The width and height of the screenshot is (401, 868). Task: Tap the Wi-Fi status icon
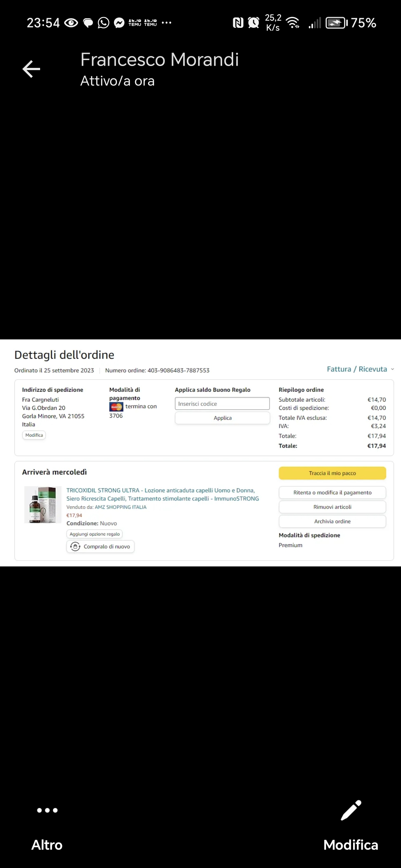coord(293,23)
